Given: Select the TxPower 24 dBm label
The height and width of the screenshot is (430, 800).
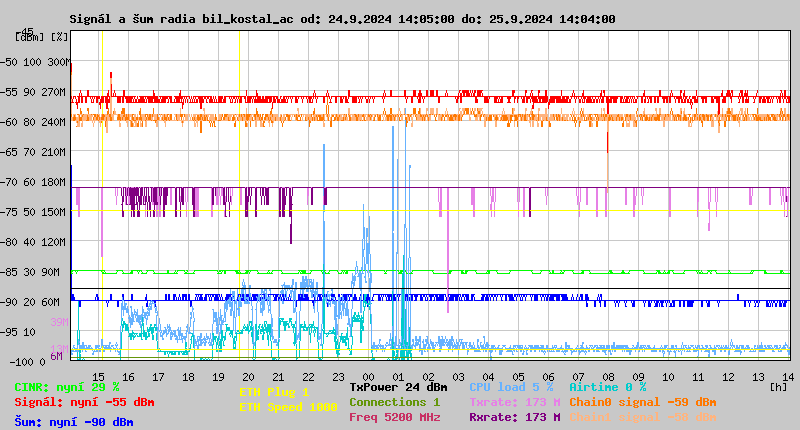Looking at the screenshot, I should pyautogui.click(x=398, y=387).
